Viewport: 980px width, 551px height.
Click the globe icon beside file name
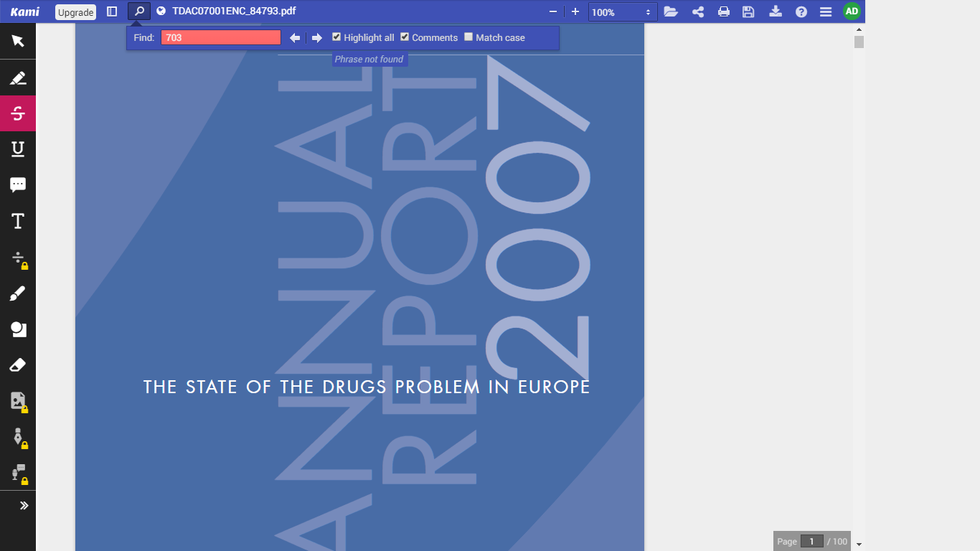[161, 11]
